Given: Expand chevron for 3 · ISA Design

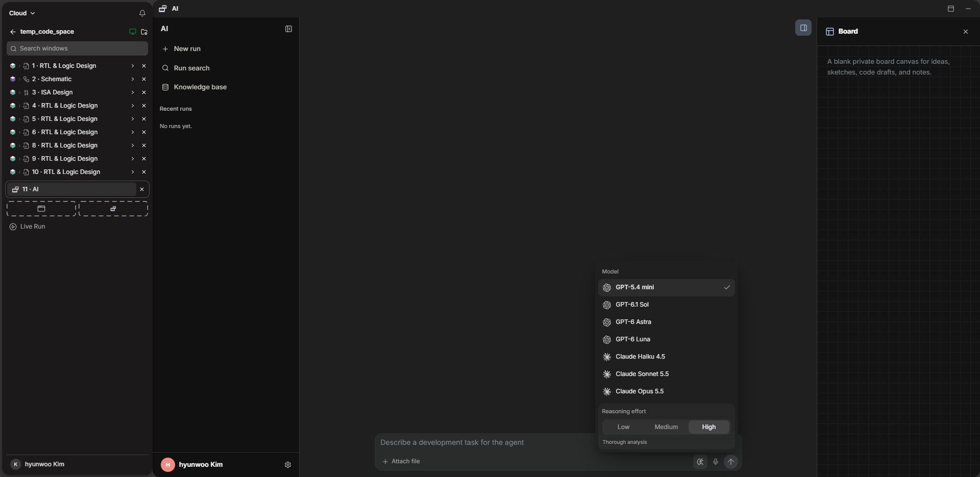Looking at the screenshot, I should [x=132, y=92].
